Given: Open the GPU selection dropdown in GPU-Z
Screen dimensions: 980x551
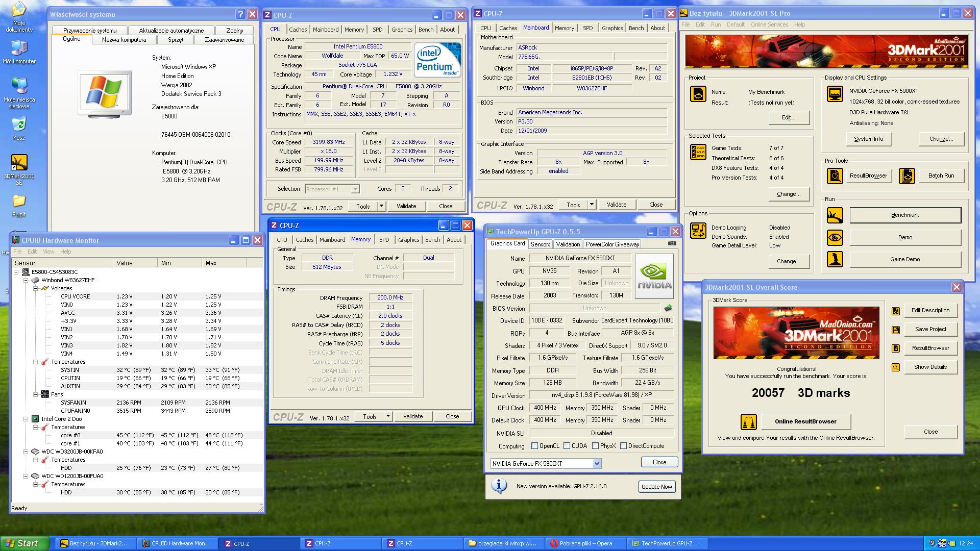Looking at the screenshot, I should click(597, 464).
